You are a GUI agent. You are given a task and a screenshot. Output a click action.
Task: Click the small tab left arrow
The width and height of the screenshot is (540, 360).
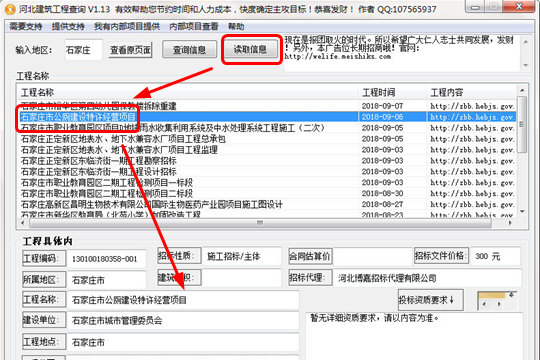(x=485, y=305)
